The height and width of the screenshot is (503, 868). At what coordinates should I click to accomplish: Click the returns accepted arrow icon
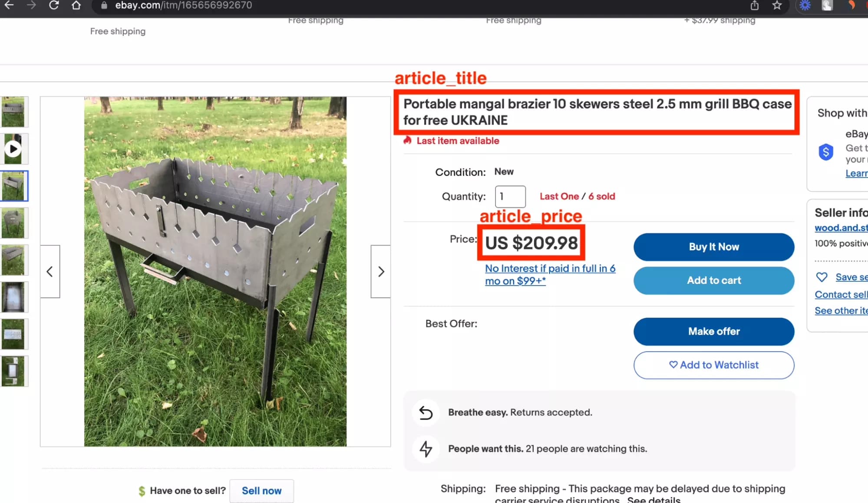pos(426,413)
